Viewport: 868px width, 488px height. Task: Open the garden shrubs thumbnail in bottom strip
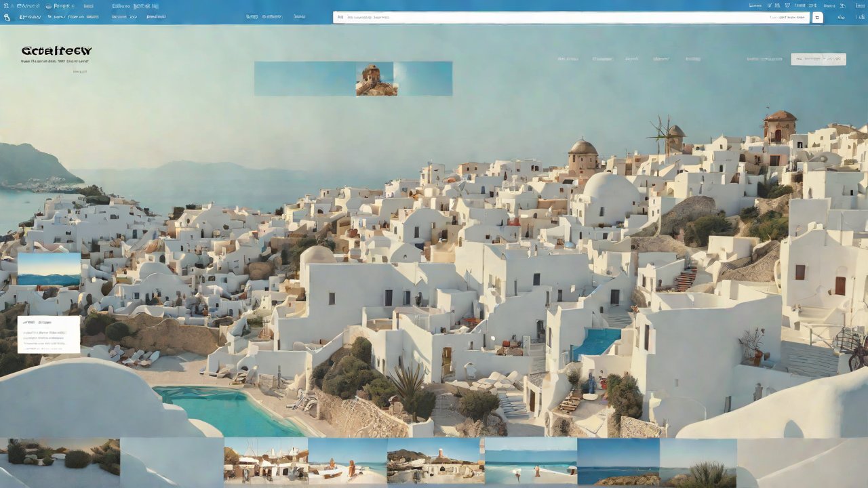pos(60,463)
